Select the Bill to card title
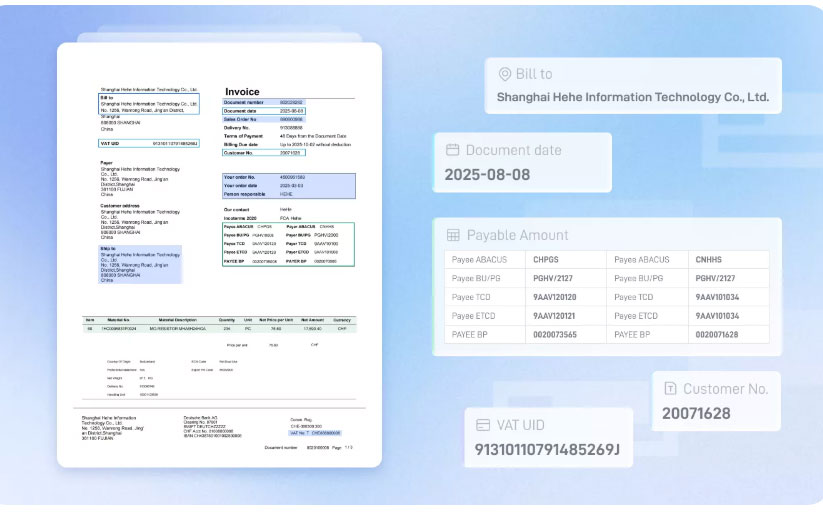This screenshot has height=517, width=823. [534, 74]
